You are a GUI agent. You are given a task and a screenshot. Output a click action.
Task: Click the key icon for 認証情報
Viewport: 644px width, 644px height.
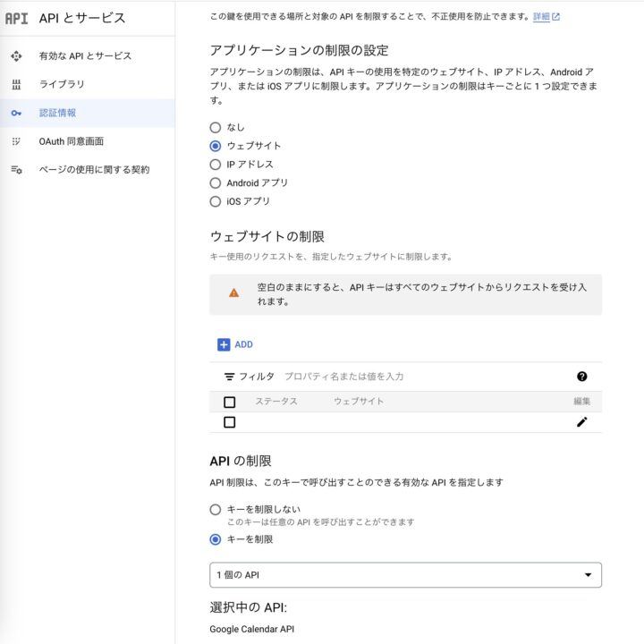coord(16,113)
